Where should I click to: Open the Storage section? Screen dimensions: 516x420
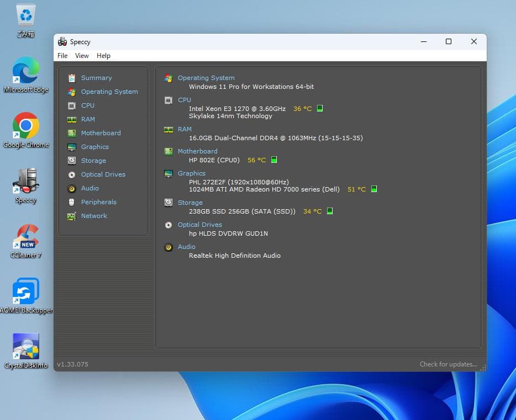(92, 161)
